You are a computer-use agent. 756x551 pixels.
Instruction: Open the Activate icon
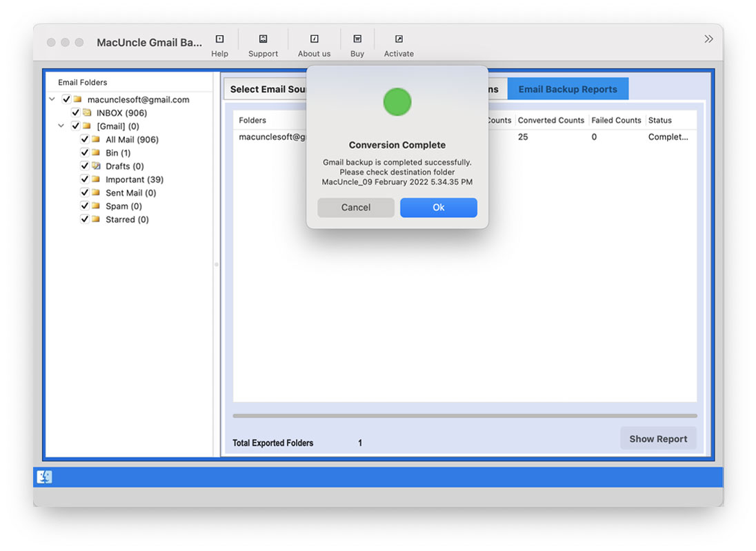click(399, 40)
